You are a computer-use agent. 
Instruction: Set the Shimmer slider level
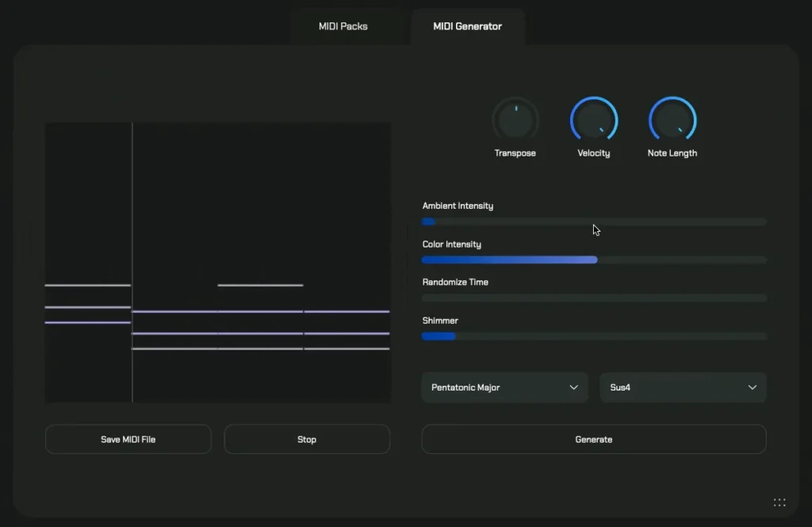point(594,336)
